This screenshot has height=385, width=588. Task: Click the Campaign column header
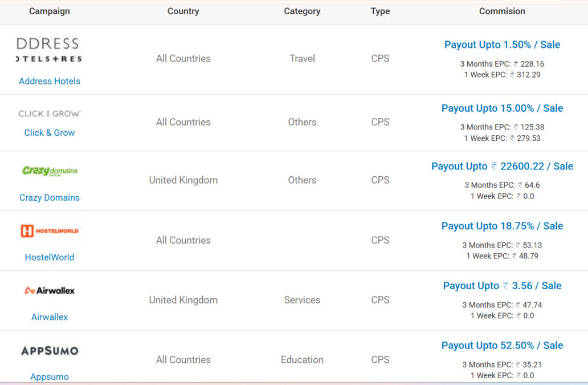tap(50, 11)
